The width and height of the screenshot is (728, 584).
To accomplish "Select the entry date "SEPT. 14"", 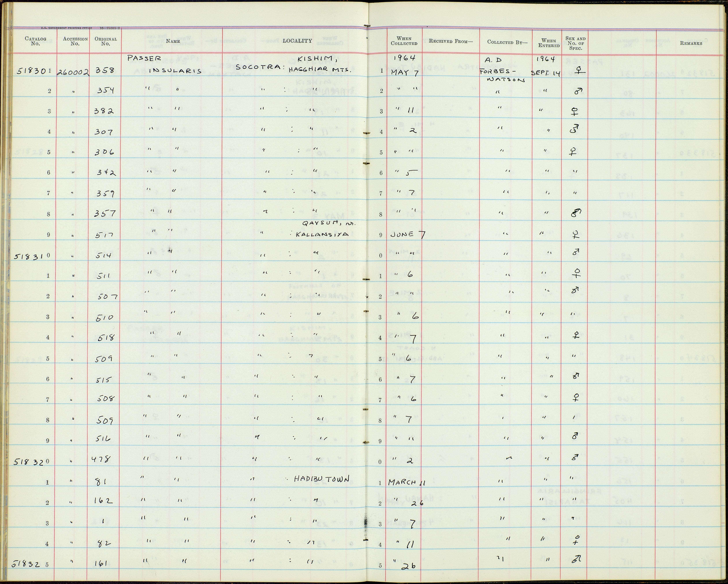I will 546,74.
